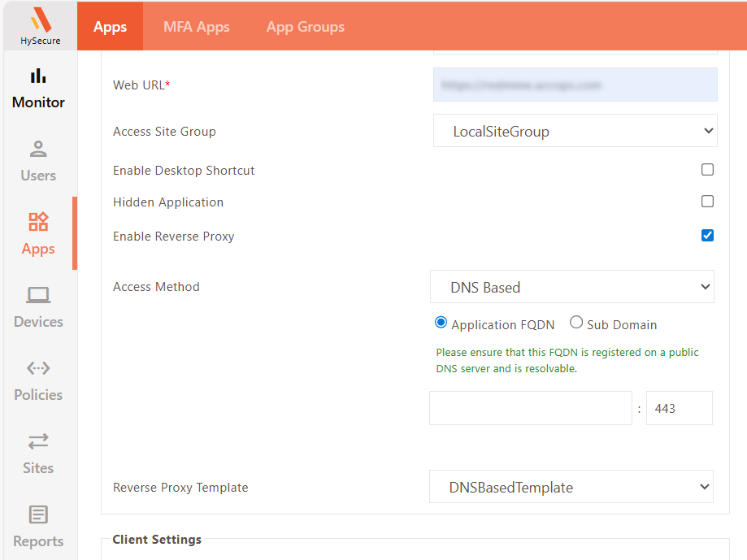Select the Sub Domain radio button

[576, 323]
